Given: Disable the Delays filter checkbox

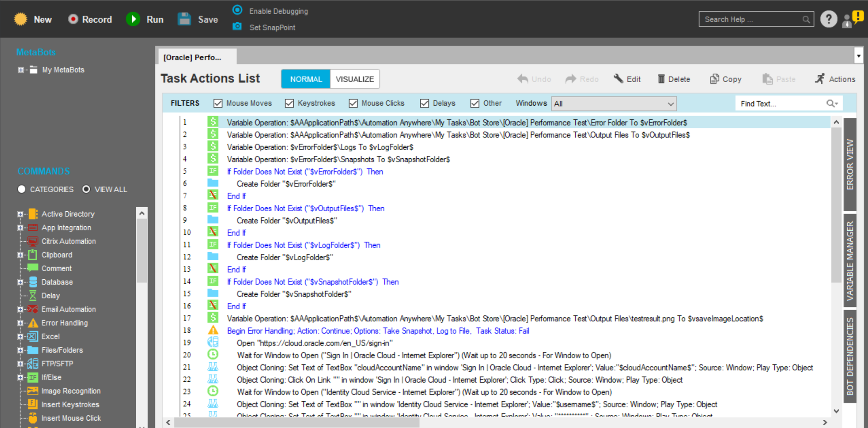Looking at the screenshot, I should (424, 103).
